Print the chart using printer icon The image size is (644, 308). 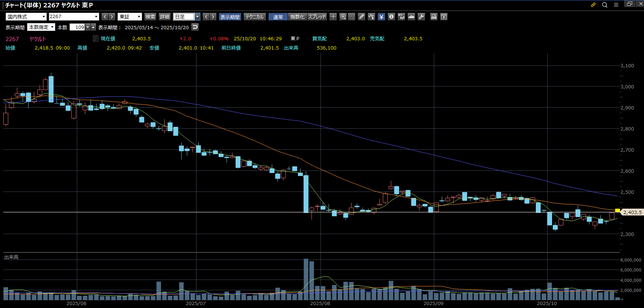tap(434, 17)
